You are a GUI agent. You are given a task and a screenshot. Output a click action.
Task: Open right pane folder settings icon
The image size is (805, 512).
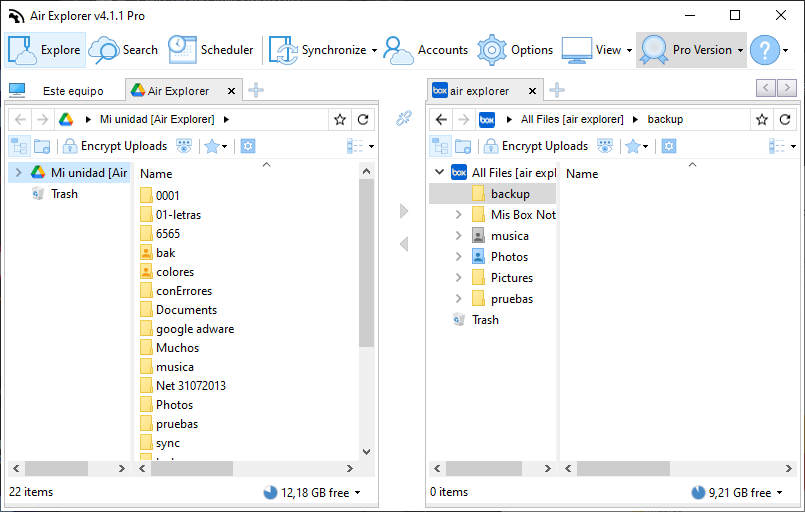pos(669,146)
